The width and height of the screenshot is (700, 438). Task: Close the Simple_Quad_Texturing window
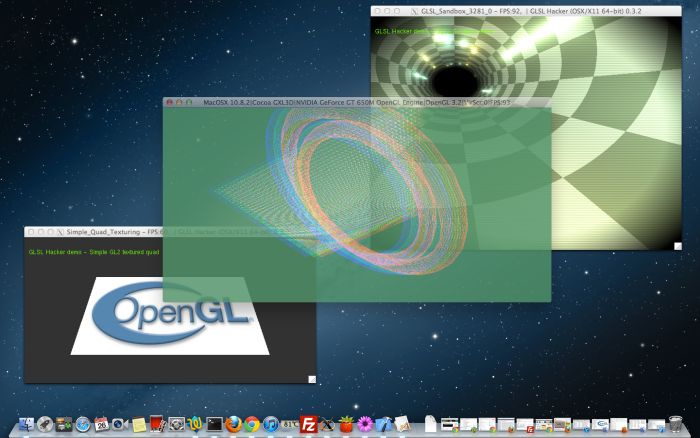click(x=31, y=232)
